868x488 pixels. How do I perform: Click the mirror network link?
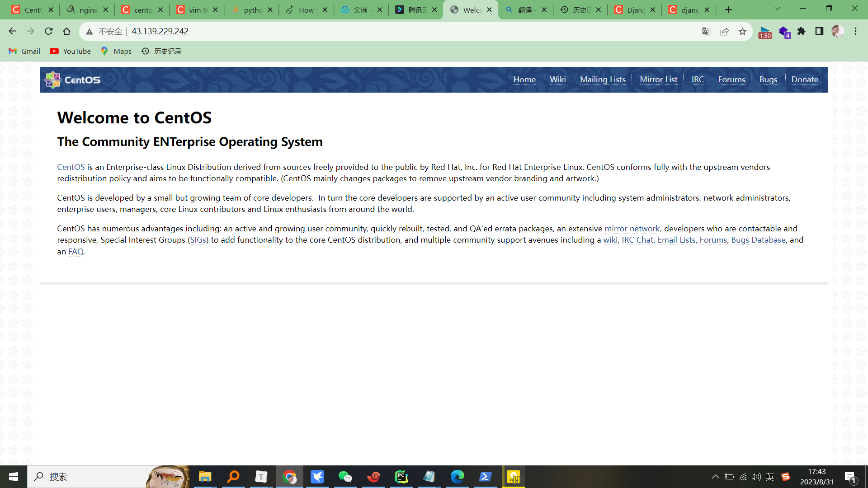coord(632,229)
